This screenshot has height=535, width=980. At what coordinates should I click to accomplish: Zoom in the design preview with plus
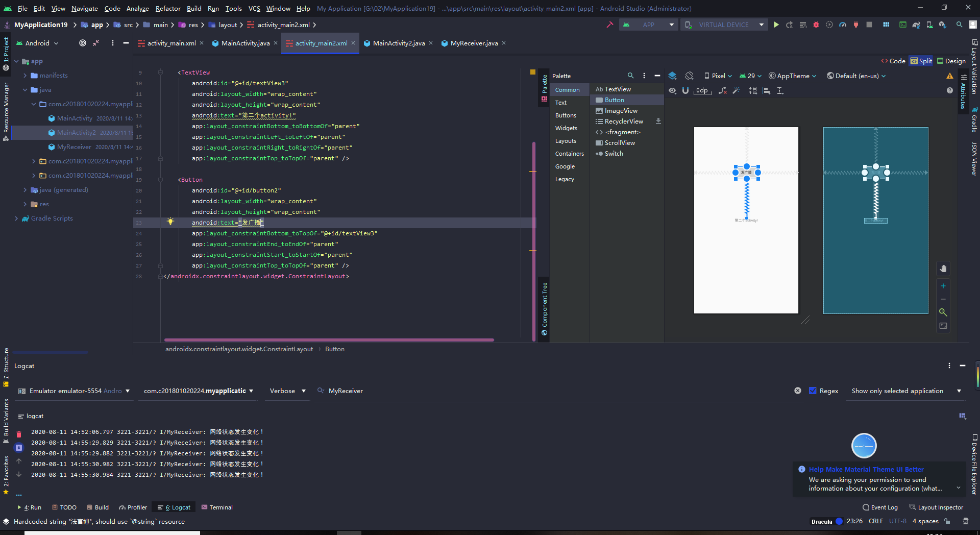pos(943,286)
